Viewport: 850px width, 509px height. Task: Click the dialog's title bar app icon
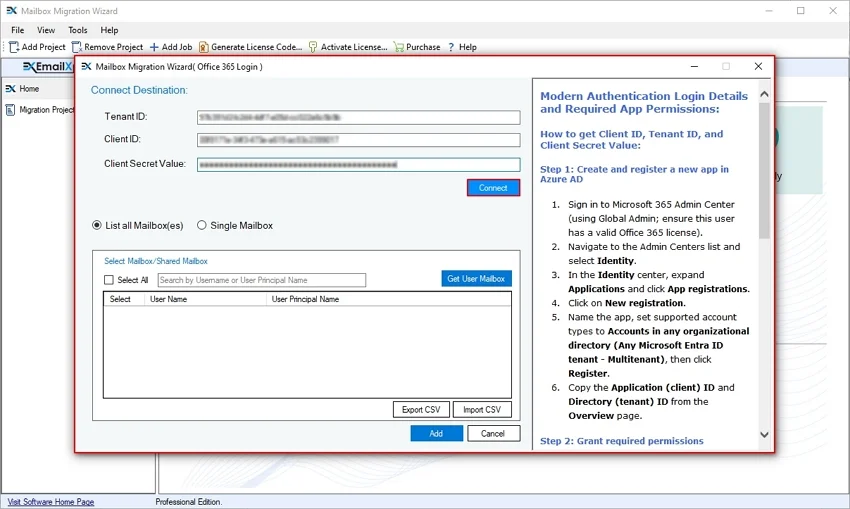coord(86,66)
